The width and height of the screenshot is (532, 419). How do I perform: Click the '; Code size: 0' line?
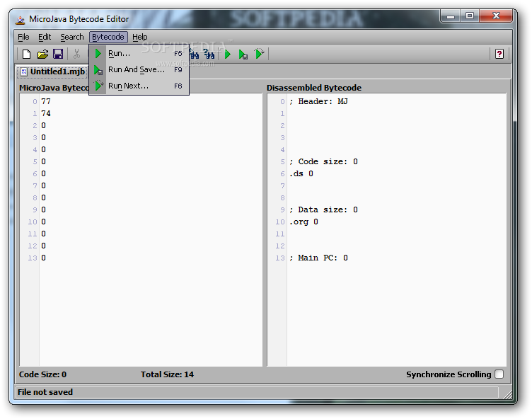323,161
